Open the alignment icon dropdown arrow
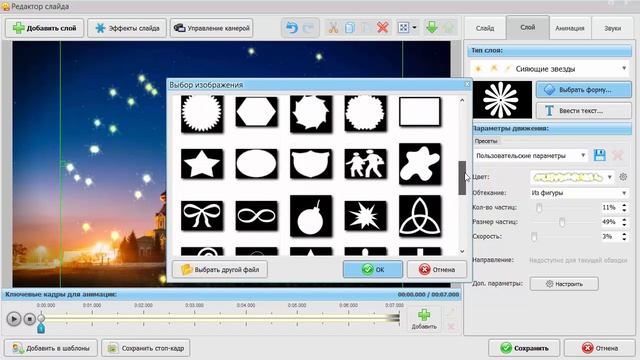The width and height of the screenshot is (640, 360). (414, 28)
